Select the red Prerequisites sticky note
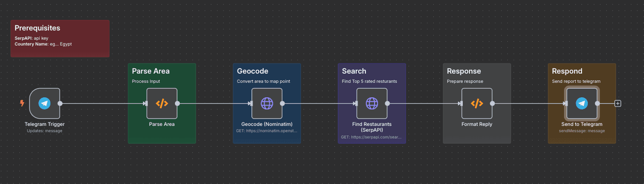644x184 pixels. pos(60,38)
